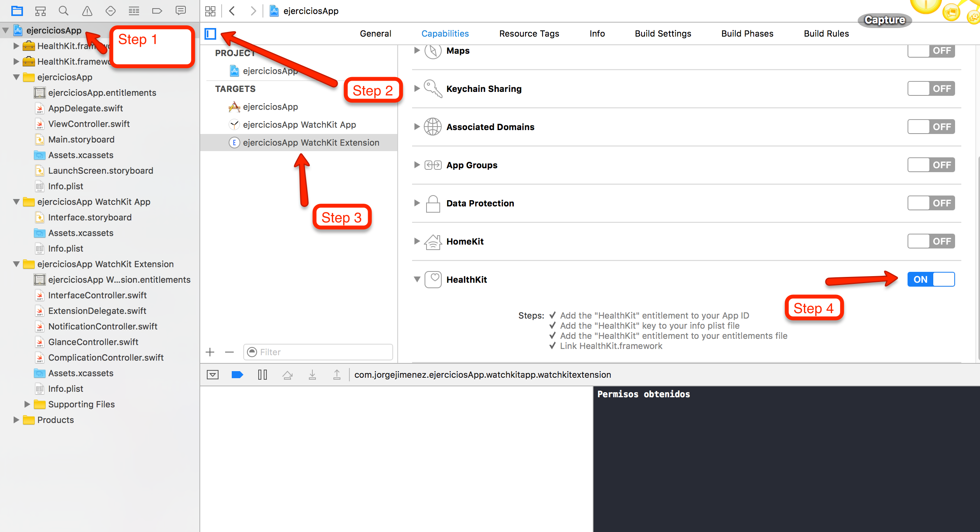Turn off the HealthKit capability switch
The height and width of the screenshot is (532, 980).
(x=931, y=279)
